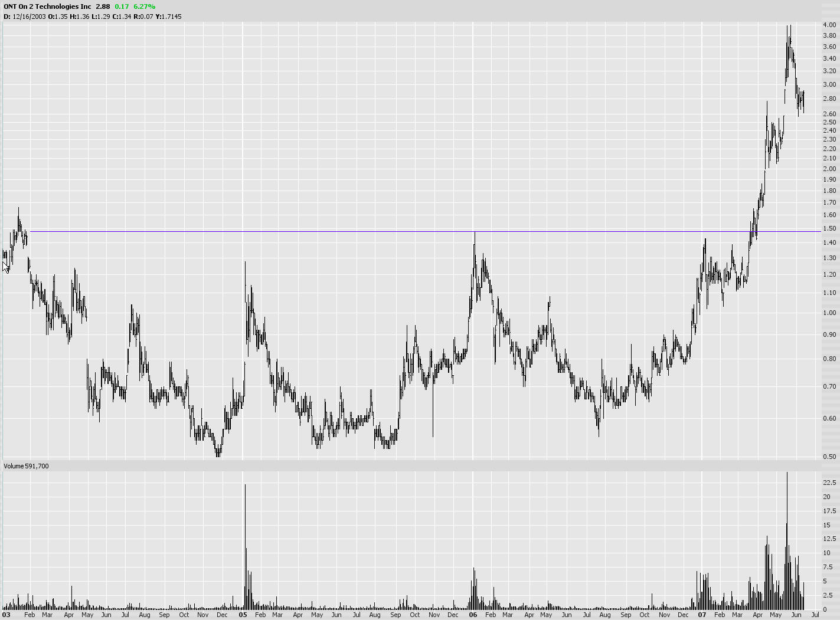Image resolution: width=840 pixels, height=620 pixels.
Task: Click the 1.20 price axis label
Action: [x=829, y=274]
